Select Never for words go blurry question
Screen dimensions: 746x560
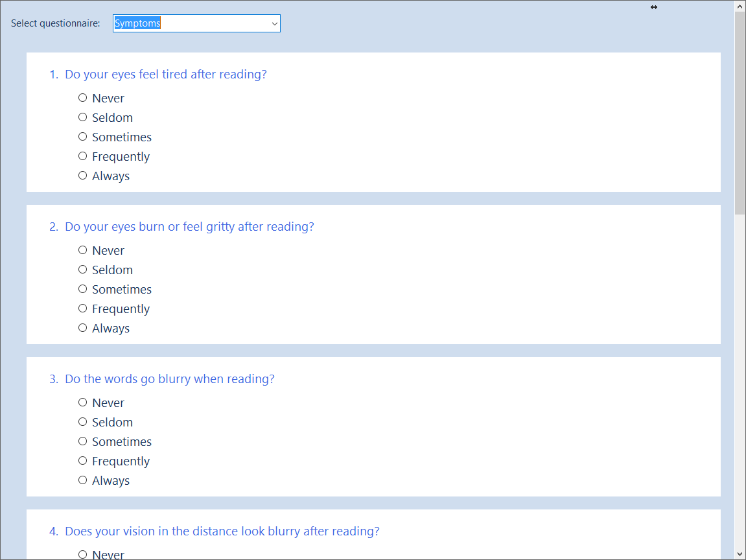(x=82, y=402)
